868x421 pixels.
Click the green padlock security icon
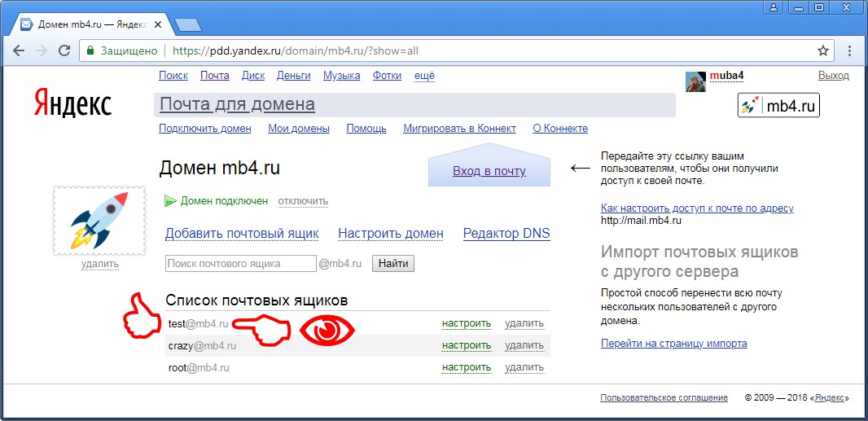(x=90, y=51)
